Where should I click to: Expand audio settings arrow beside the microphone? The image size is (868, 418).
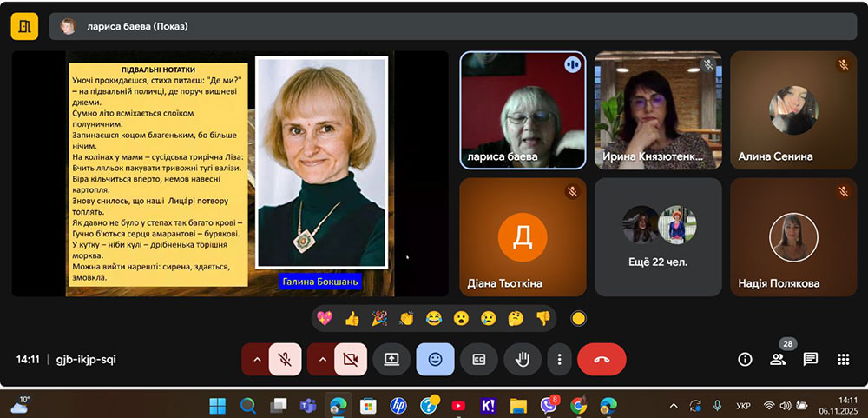click(x=256, y=359)
